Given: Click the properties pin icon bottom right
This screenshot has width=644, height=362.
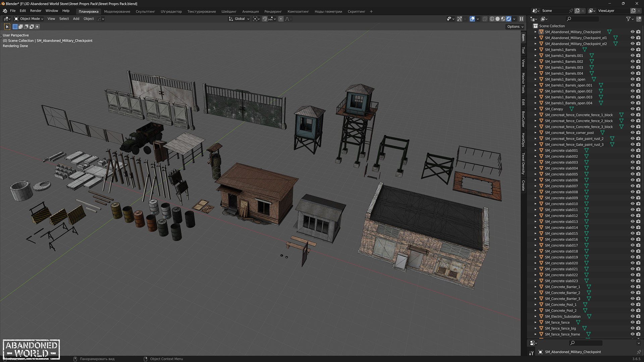Looking at the screenshot, I should pos(639,352).
